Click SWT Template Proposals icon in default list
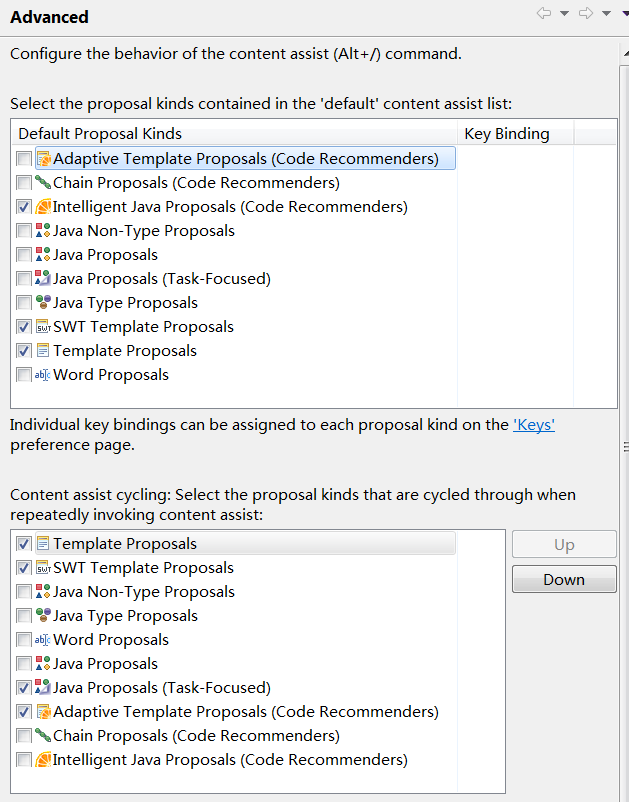 tap(43, 327)
